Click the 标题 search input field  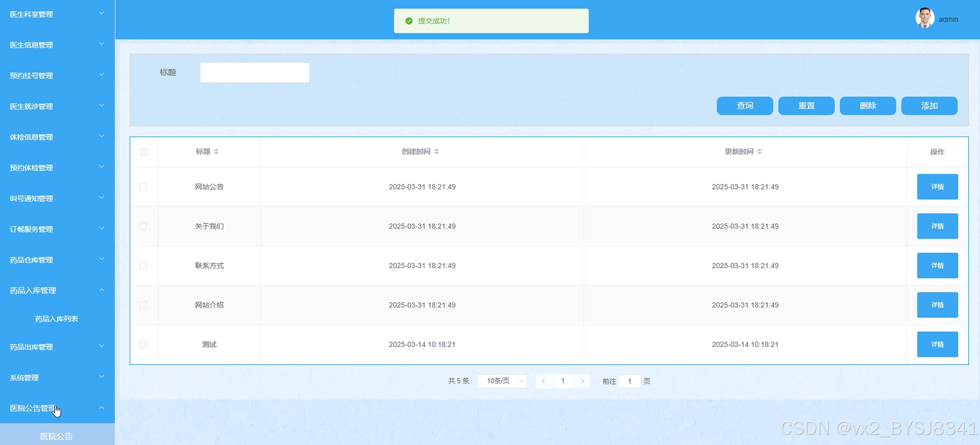[254, 72]
